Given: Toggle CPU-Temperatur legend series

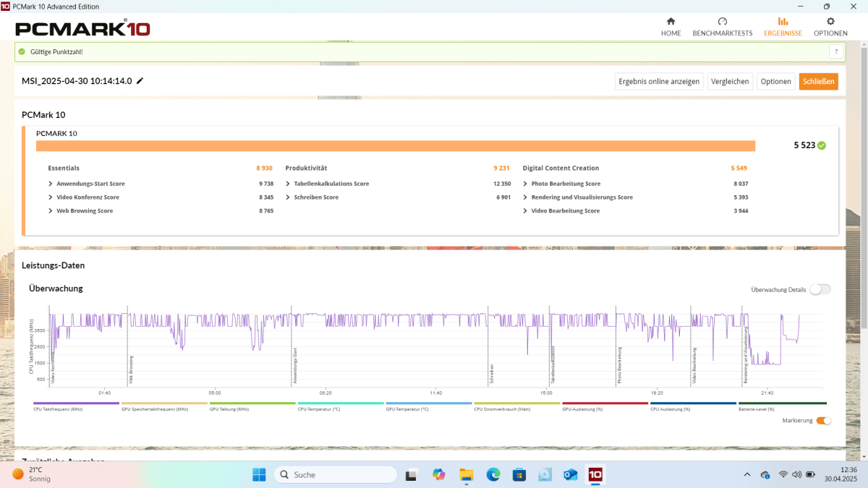Looking at the screenshot, I should pyautogui.click(x=341, y=406).
